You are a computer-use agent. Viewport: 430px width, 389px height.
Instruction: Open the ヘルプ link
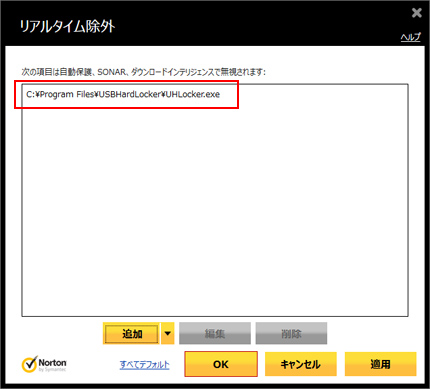(410, 37)
